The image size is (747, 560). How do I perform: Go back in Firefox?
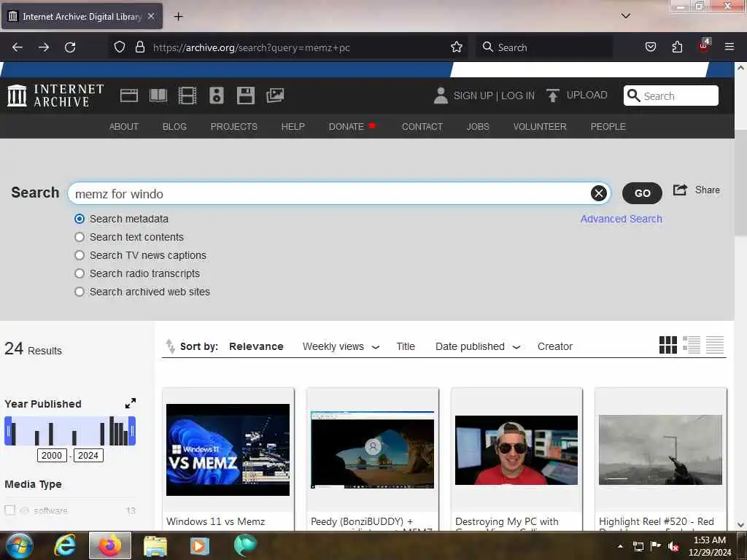pos(18,47)
